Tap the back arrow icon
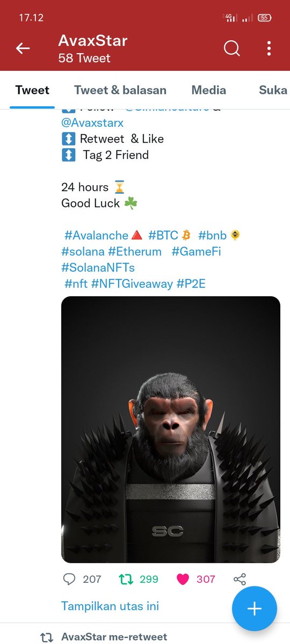 (23, 49)
